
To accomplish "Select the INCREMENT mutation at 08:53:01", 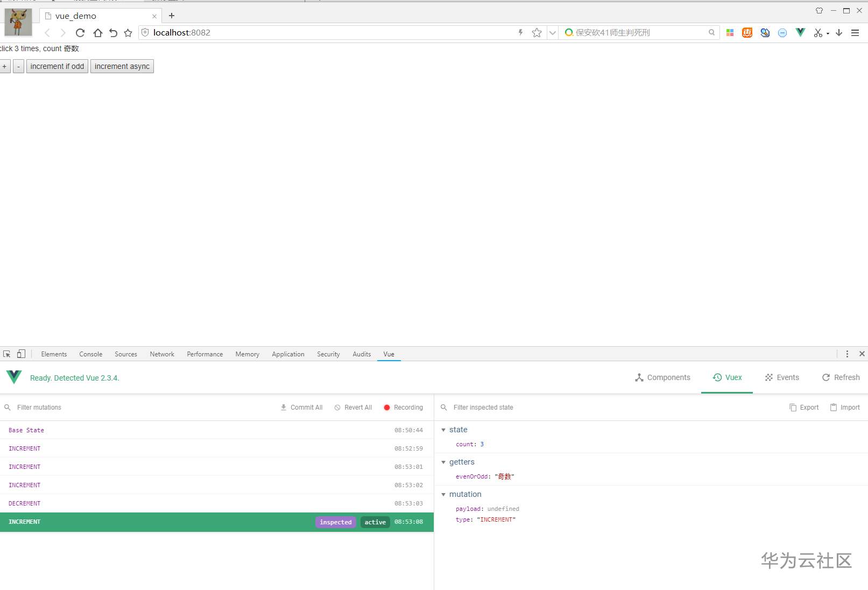I will [217, 467].
